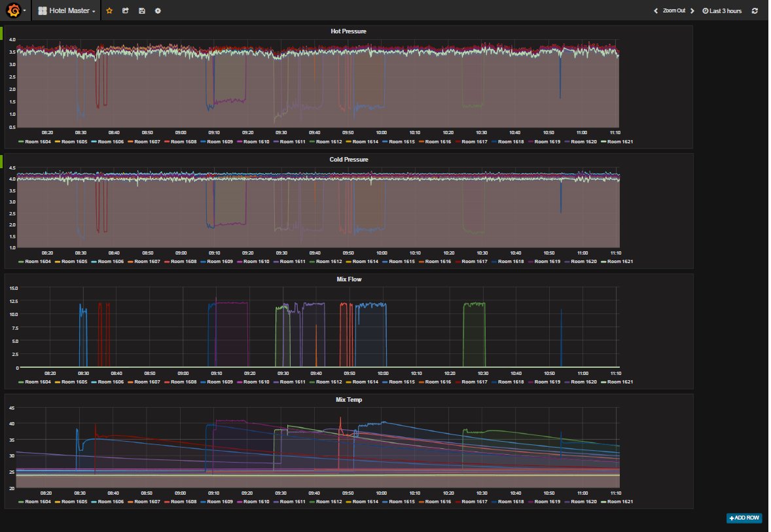The image size is (771, 532).
Task: Click the ADD ROW button
Action: [x=744, y=518]
